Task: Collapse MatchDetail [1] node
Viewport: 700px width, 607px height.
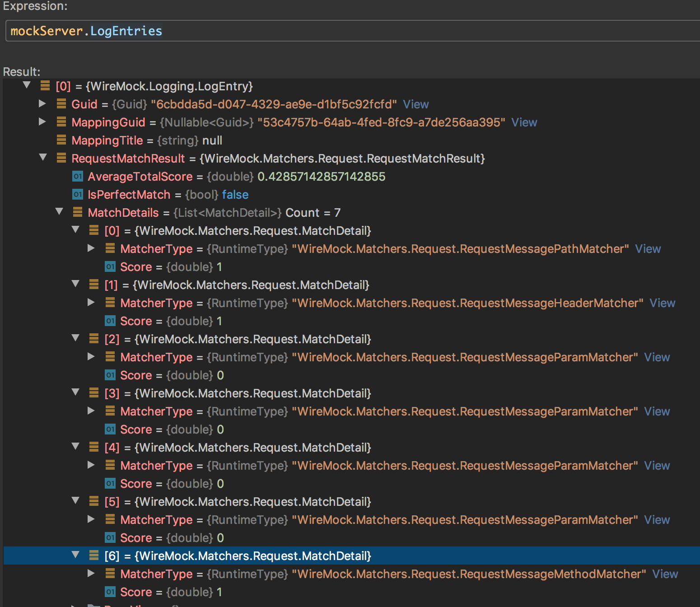Action: click(x=75, y=284)
